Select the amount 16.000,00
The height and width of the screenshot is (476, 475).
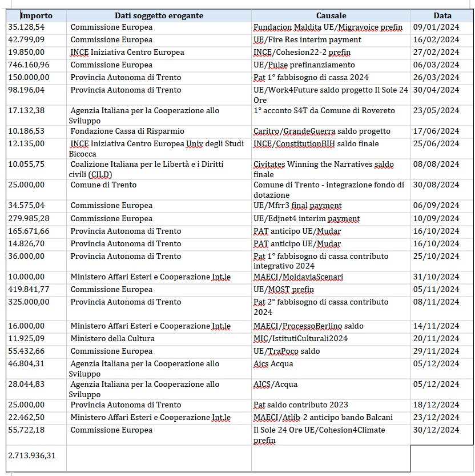[x=26, y=326]
